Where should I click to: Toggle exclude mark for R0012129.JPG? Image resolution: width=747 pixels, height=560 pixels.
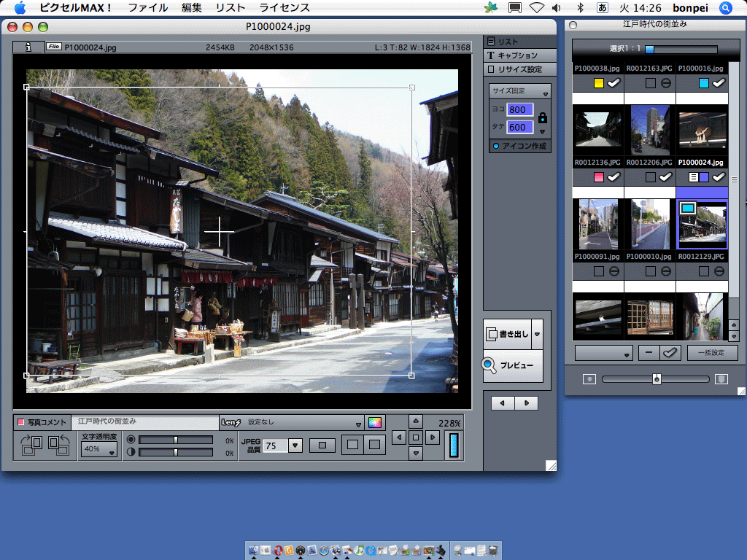(x=719, y=271)
